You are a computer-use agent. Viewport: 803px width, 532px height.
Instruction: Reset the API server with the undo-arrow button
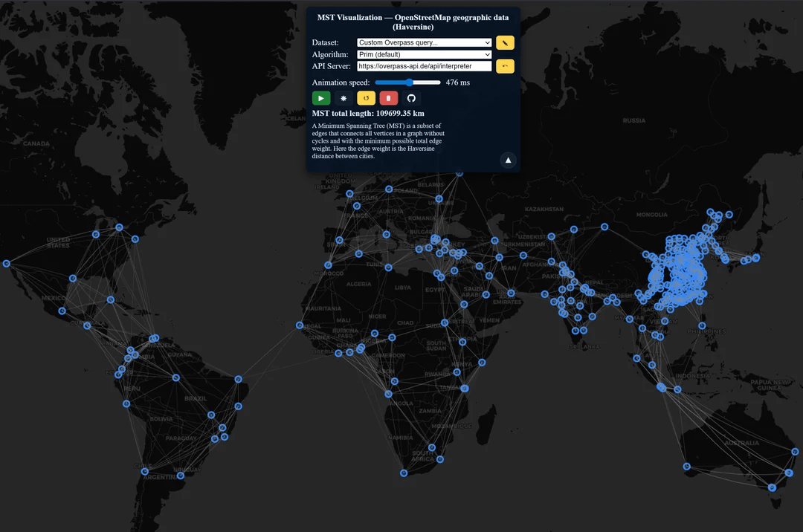coord(505,66)
